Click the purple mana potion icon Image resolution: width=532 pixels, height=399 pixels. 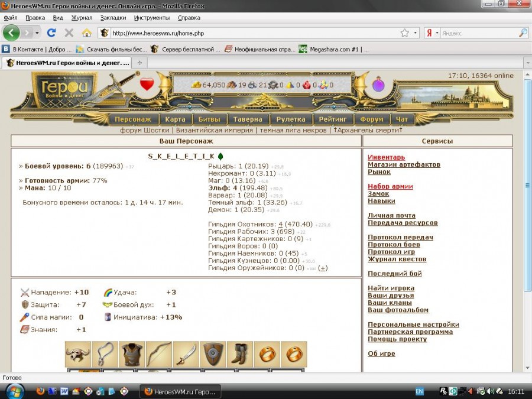tap(378, 85)
